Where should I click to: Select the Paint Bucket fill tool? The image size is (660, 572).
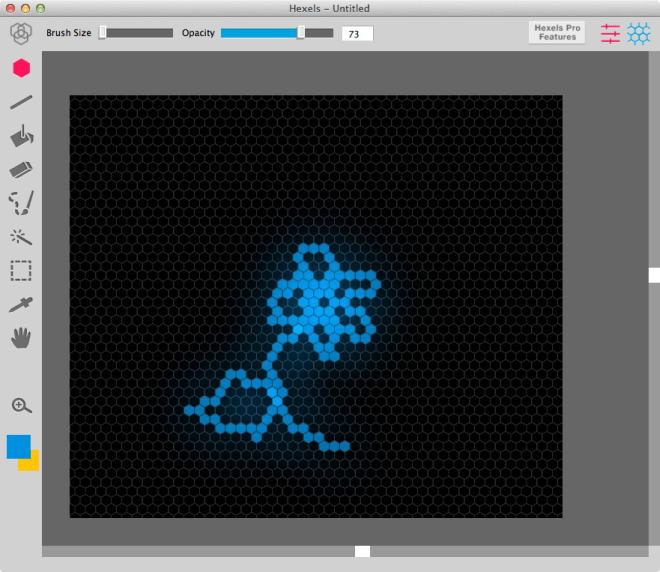(x=21, y=136)
